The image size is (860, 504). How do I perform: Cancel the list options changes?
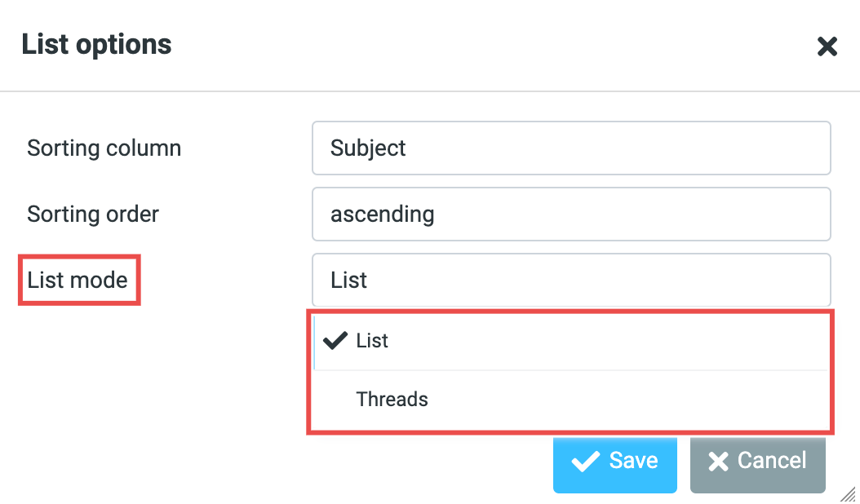click(757, 462)
